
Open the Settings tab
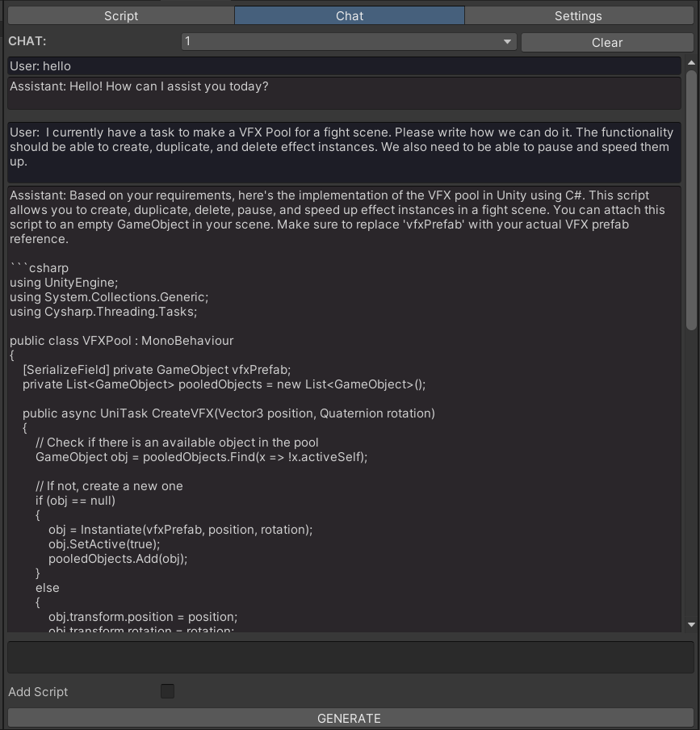577,15
